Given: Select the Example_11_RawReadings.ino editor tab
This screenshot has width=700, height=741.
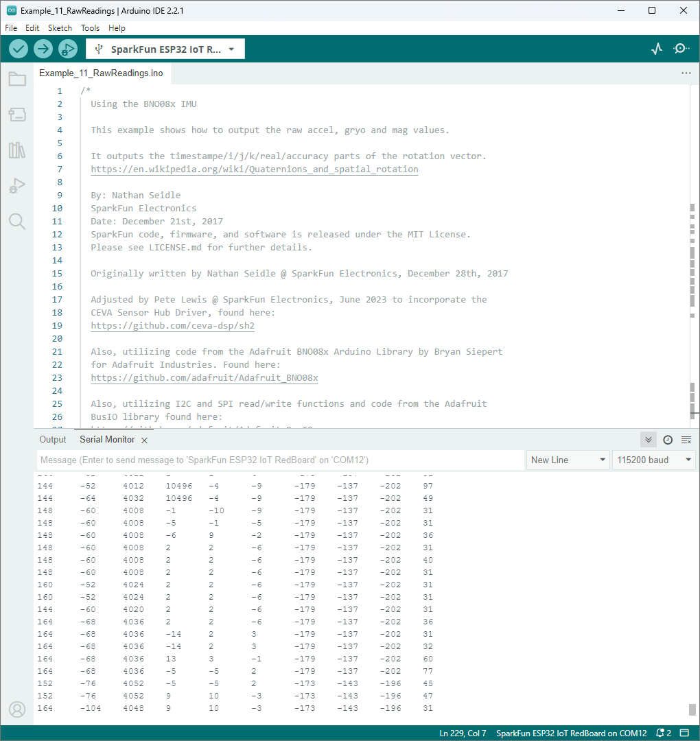Looking at the screenshot, I should pyautogui.click(x=101, y=73).
